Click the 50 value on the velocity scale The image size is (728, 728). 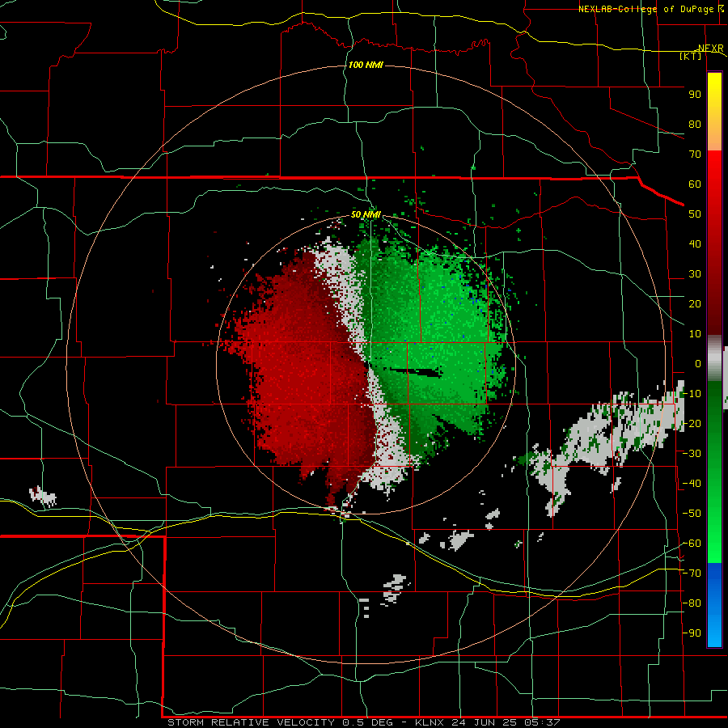pyautogui.click(x=695, y=214)
